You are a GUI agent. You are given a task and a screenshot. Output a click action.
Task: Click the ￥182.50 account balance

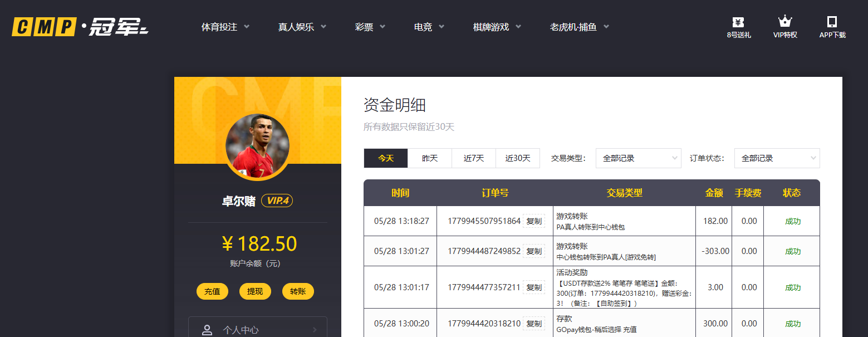pyautogui.click(x=259, y=244)
